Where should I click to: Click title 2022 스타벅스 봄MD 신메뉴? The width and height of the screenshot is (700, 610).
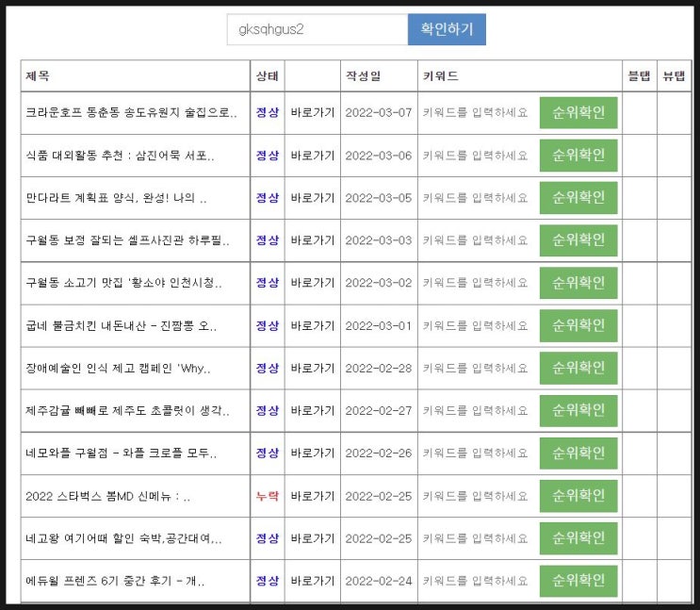pyautogui.click(x=107, y=496)
